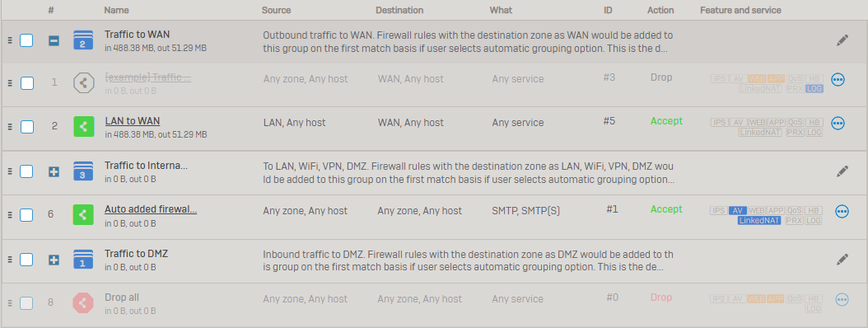Screen dimensions: 868x328
Task: Open the Auto added firewall rule link
Action: (x=152, y=209)
